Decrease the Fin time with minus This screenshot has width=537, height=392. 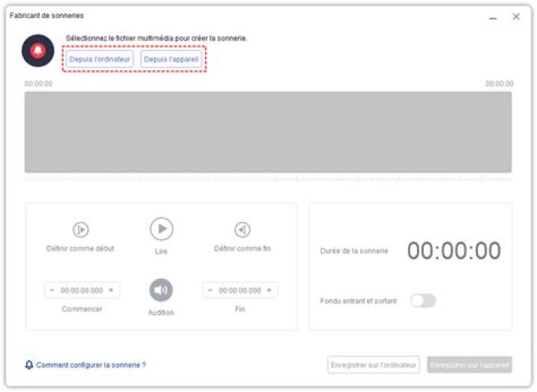[210, 290]
